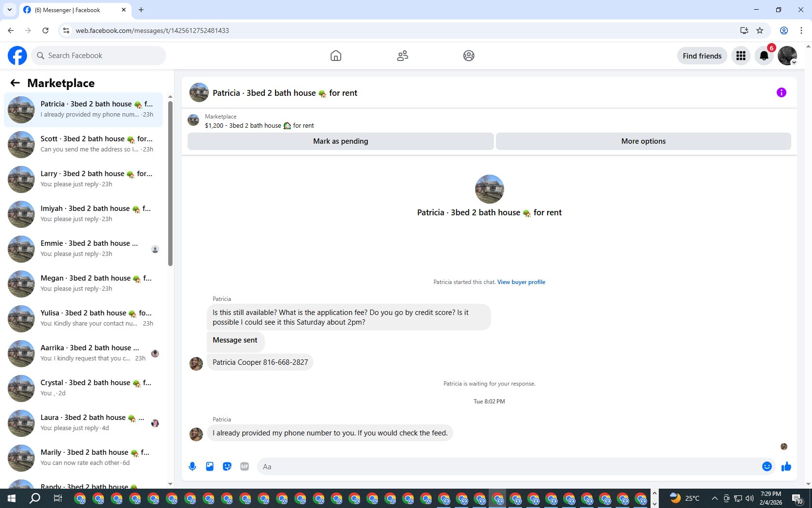Send a thumbs-up like
The height and width of the screenshot is (508, 812).
[x=786, y=466]
